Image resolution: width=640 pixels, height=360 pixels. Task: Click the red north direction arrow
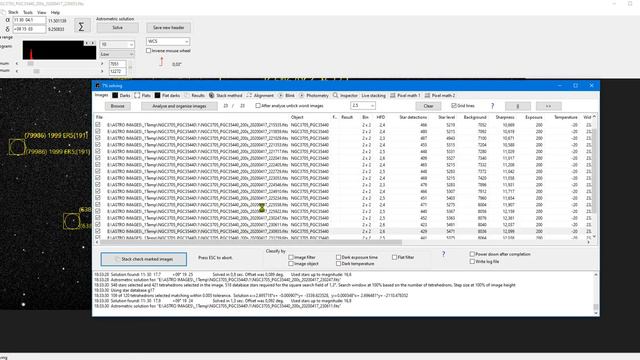pyautogui.click(x=161, y=62)
